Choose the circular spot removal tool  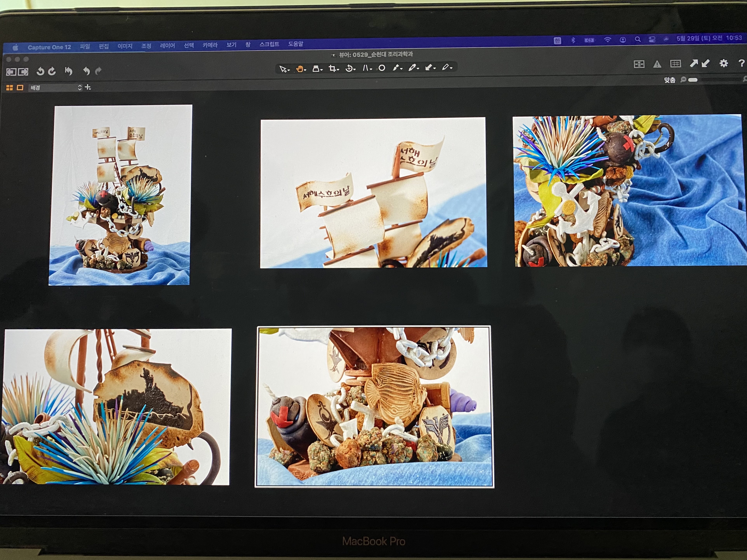point(382,68)
